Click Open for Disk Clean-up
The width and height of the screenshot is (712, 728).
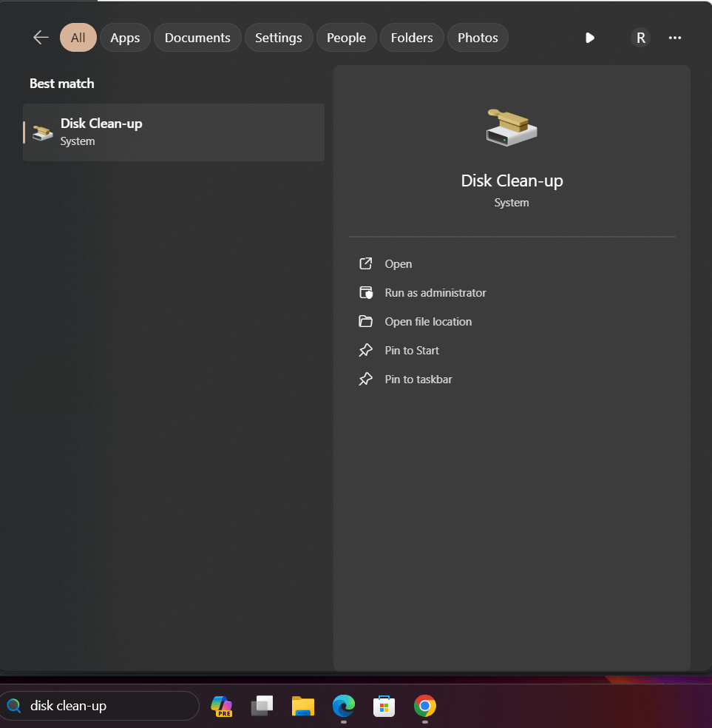click(x=398, y=263)
